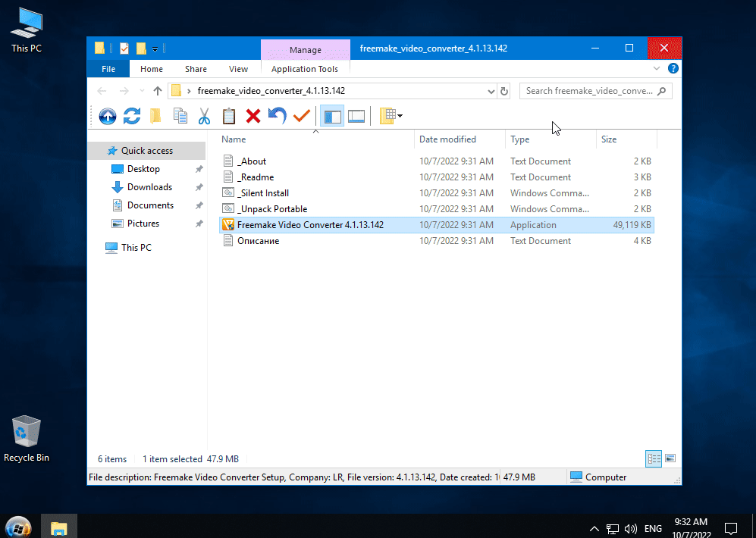
Task: Click the freemake_video_converter_4.1.13.142 breadcrumb
Action: (271, 90)
